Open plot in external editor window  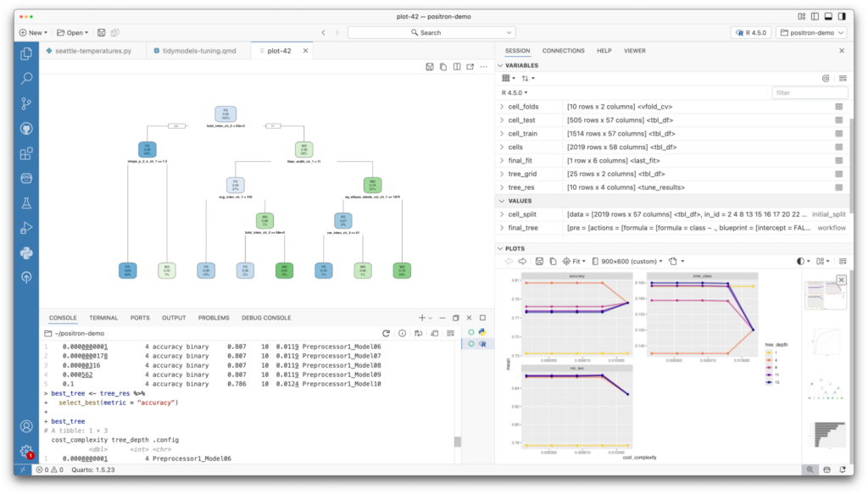click(x=469, y=66)
